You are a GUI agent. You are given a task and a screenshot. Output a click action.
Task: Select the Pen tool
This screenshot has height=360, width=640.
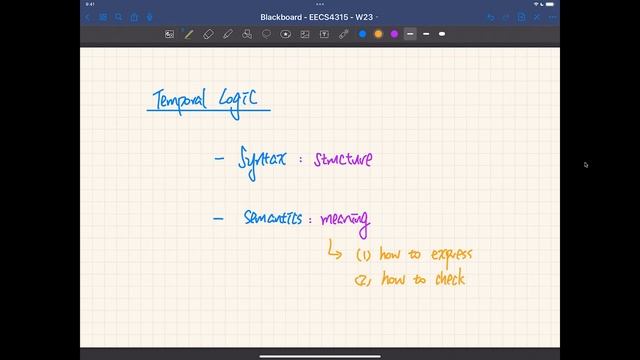tap(189, 34)
